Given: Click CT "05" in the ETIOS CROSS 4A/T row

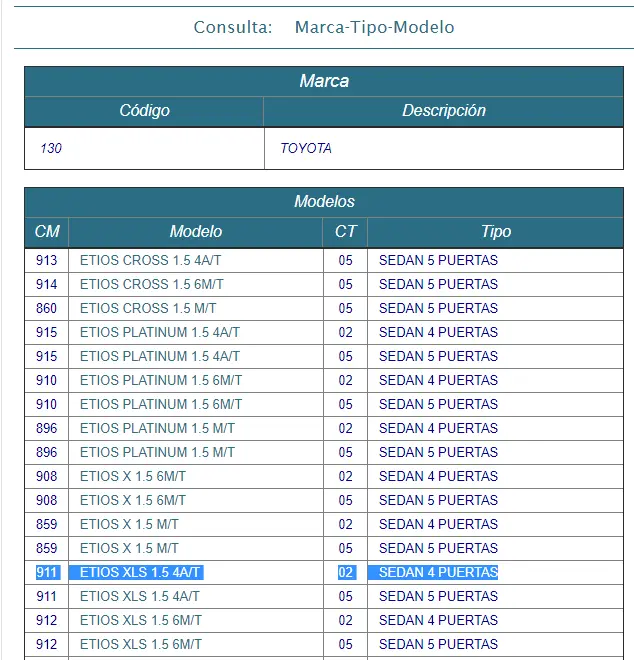Looking at the screenshot, I should 345,260.
